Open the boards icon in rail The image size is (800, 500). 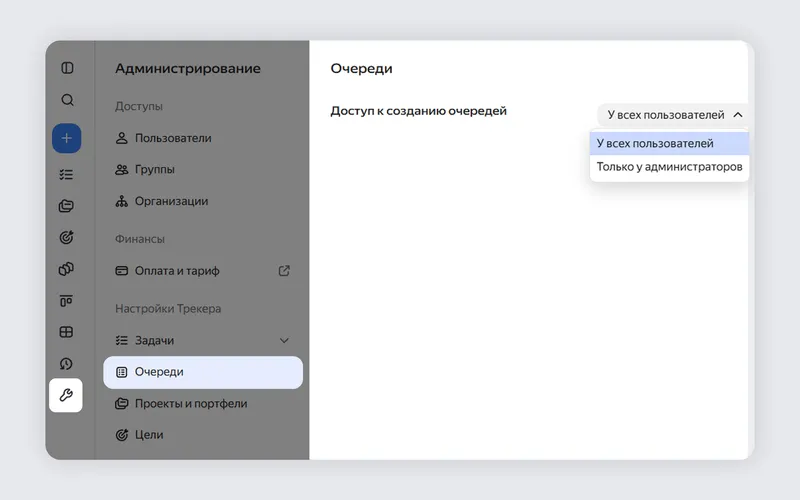(66, 301)
